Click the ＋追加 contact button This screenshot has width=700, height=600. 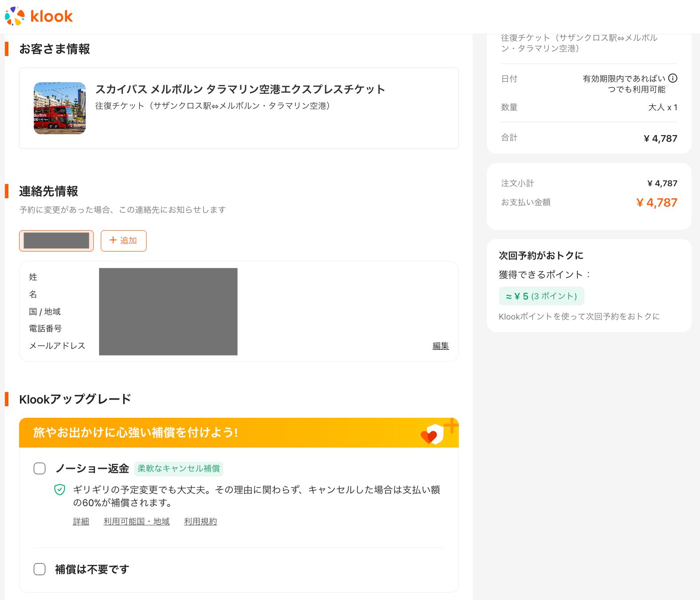[x=123, y=241]
